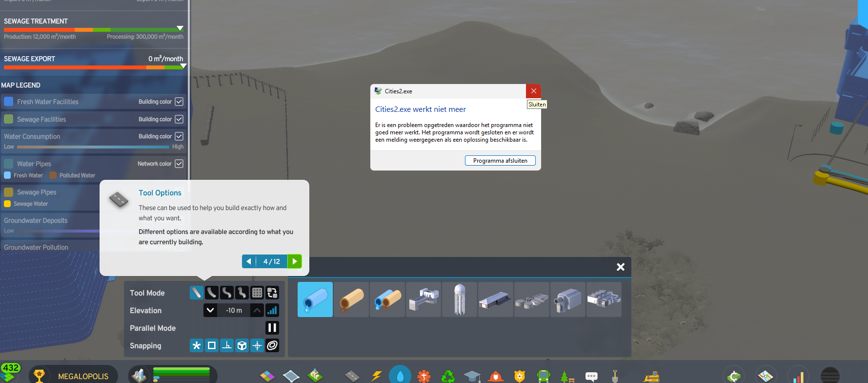Select complex curve Tool Mode
The image size is (868, 383).
[x=227, y=293]
